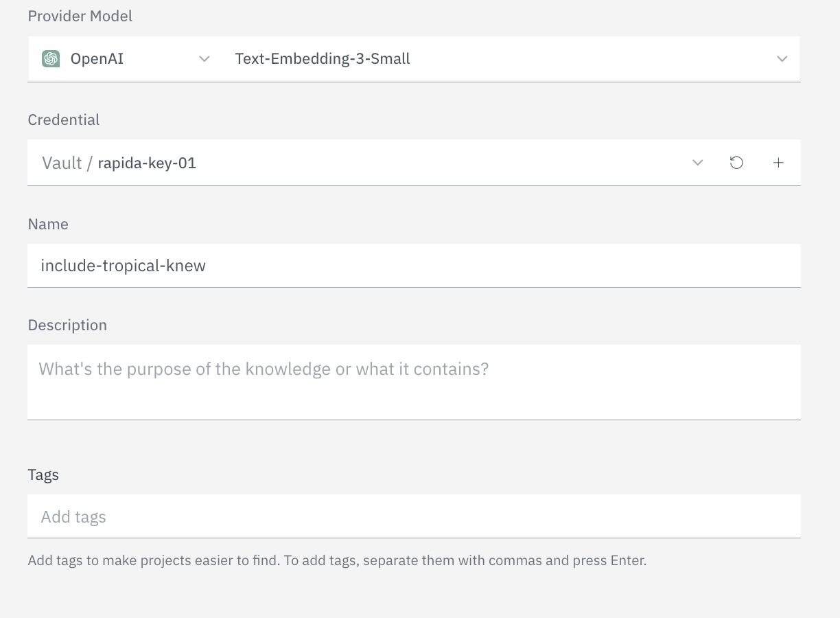The width and height of the screenshot is (840, 618).
Task: Select the OpenAI provider name
Action: tap(97, 59)
